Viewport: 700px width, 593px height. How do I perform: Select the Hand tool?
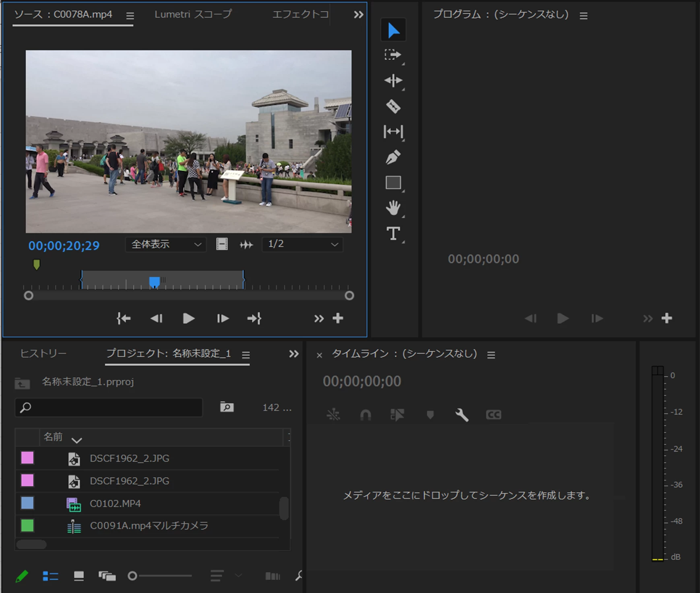point(393,208)
